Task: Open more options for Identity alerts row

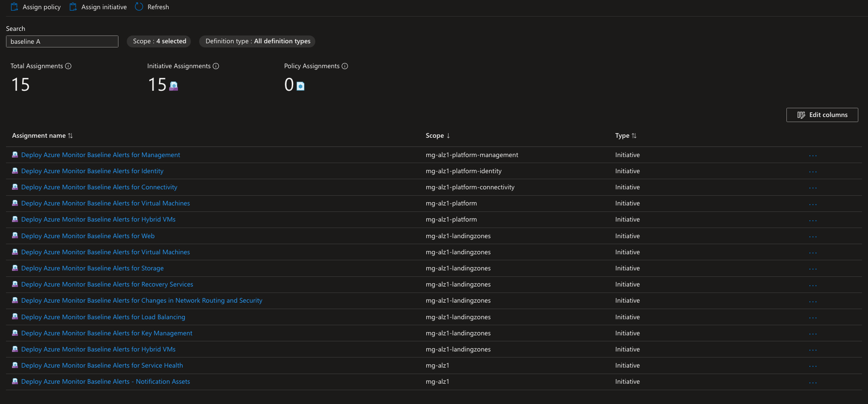Action: pyautogui.click(x=813, y=172)
